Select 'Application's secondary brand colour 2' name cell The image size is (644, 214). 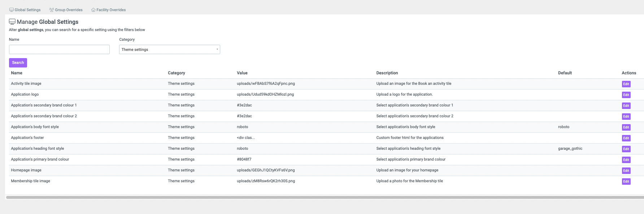click(x=44, y=116)
